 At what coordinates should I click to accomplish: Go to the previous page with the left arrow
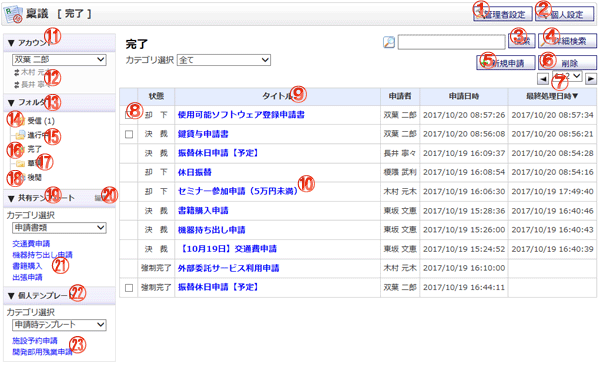[543, 78]
